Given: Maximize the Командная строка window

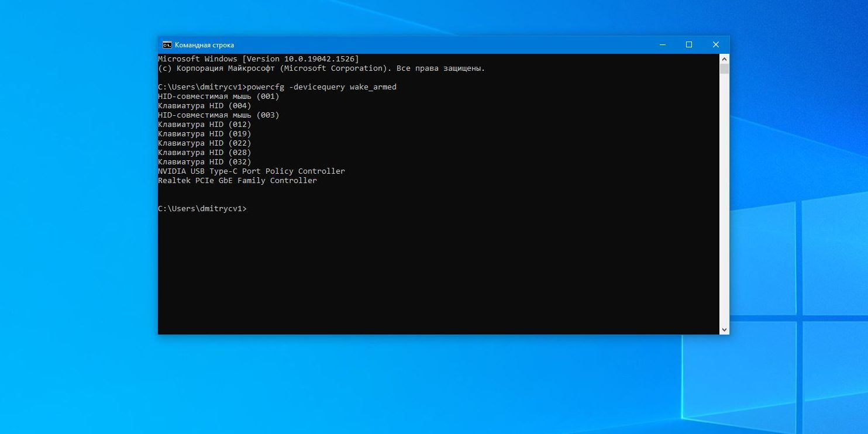Looking at the screenshot, I should click(x=689, y=45).
